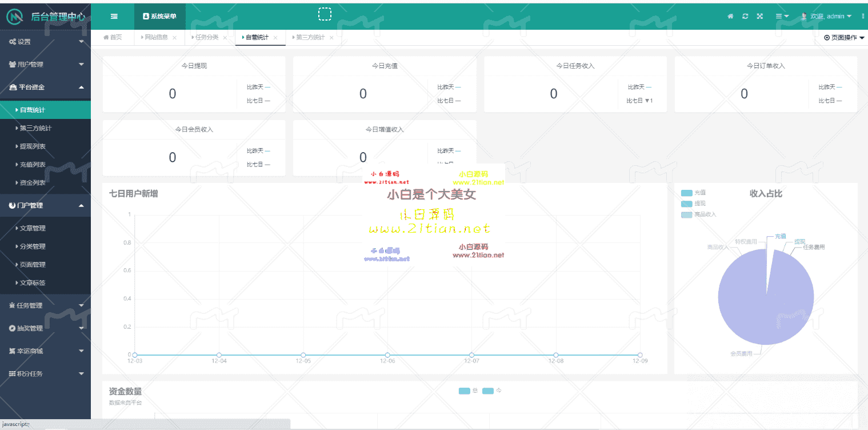
Task: Close the 任务分类 tab
Action: (225, 38)
